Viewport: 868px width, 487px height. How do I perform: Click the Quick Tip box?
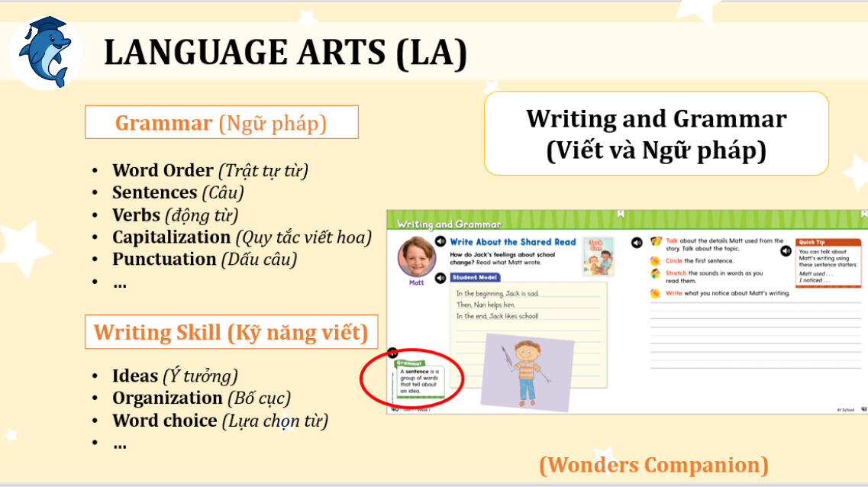(x=828, y=262)
